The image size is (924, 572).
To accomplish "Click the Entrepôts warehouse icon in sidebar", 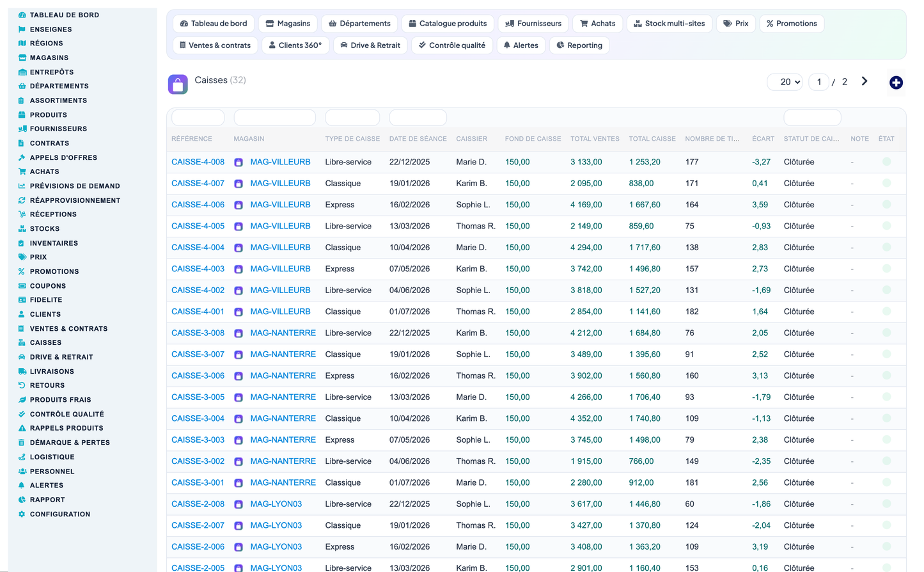I will click(x=22, y=72).
